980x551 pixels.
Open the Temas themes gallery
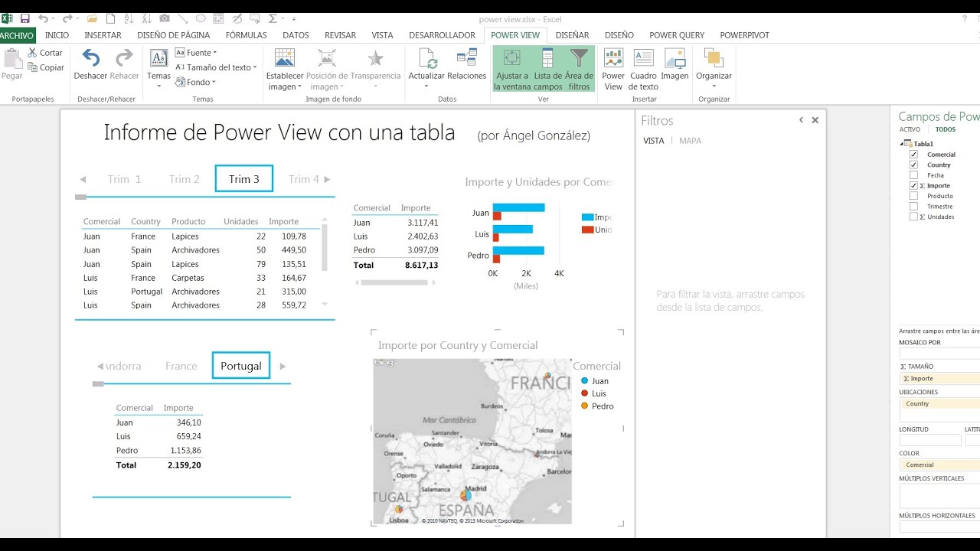tap(158, 68)
